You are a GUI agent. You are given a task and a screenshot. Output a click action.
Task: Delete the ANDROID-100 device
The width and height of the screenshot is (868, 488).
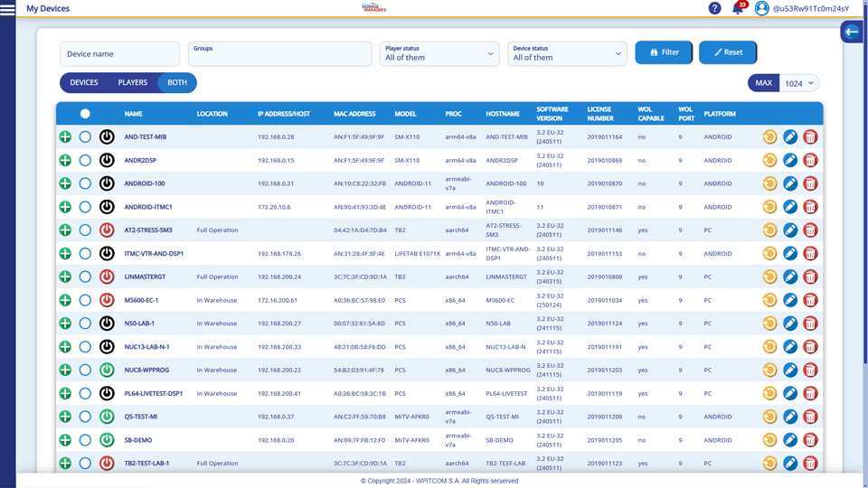810,183
